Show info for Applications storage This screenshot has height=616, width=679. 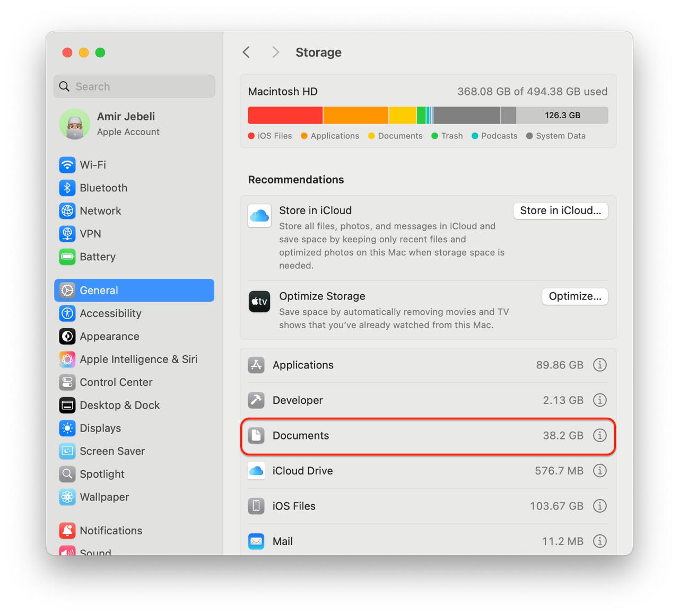pyautogui.click(x=600, y=365)
